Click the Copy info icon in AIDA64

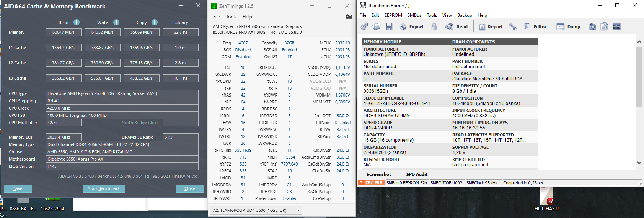pos(155,22)
